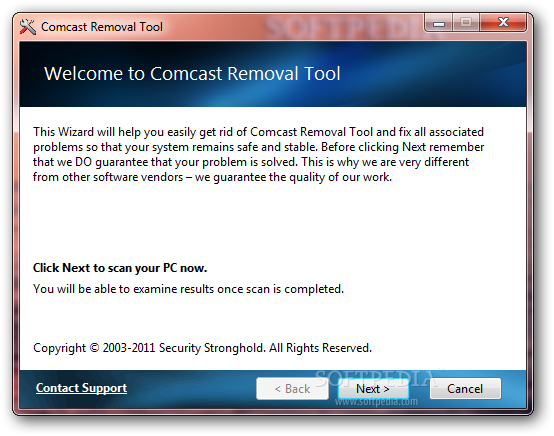
Task: Click the wrench-and-screwdriver title bar icon
Action: 28,26
